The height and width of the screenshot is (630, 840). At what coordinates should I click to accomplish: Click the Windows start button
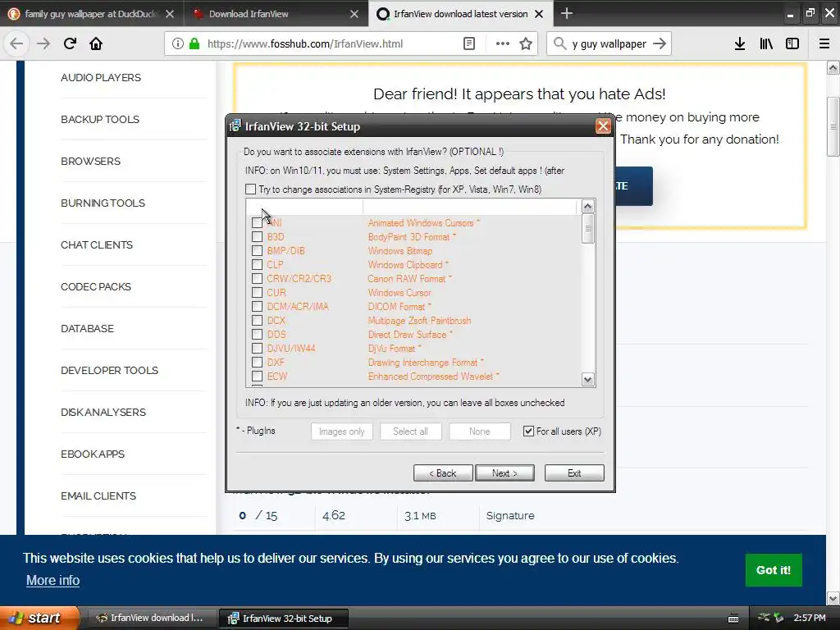39,618
